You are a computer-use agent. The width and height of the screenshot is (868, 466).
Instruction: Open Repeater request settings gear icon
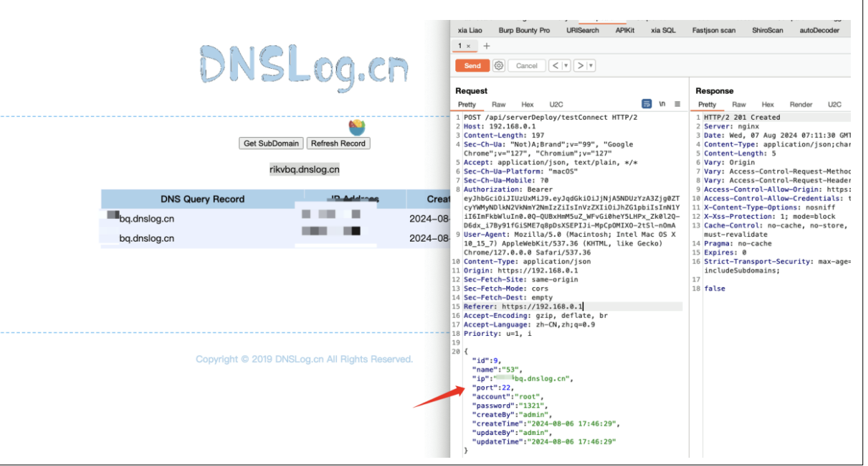coord(499,65)
